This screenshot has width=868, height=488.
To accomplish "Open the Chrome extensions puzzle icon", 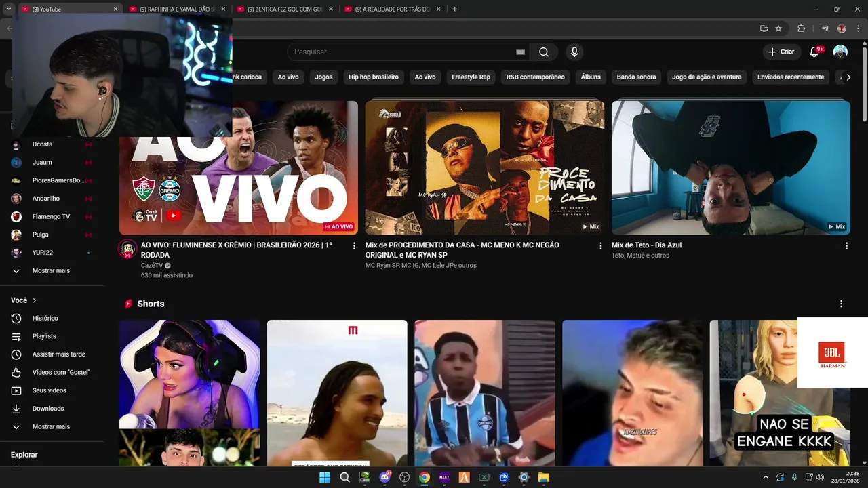I will pos(801,28).
